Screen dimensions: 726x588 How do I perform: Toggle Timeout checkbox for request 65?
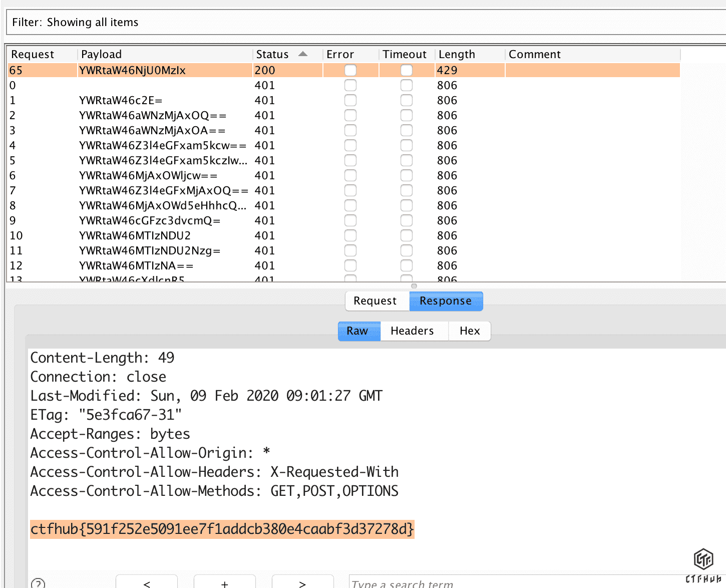pyautogui.click(x=407, y=70)
